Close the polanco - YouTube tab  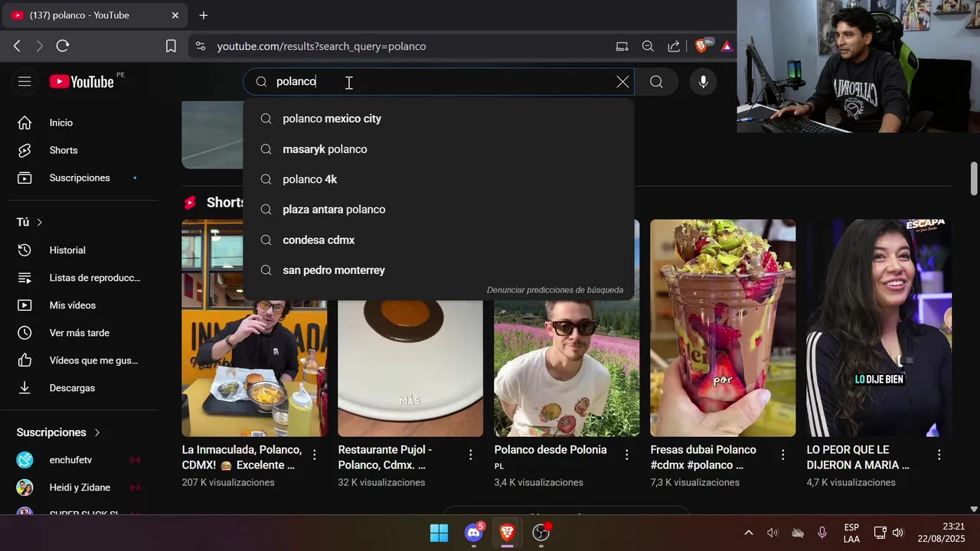coord(175,15)
